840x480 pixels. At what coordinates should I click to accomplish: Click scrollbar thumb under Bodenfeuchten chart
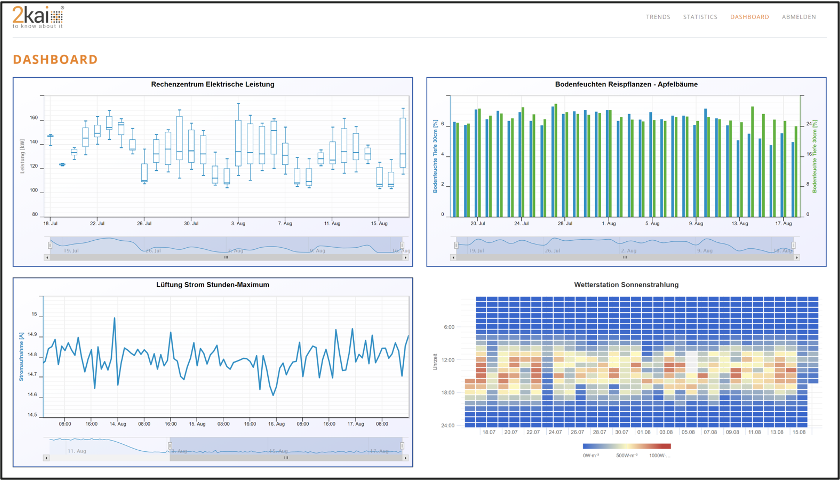coord(625,257)
